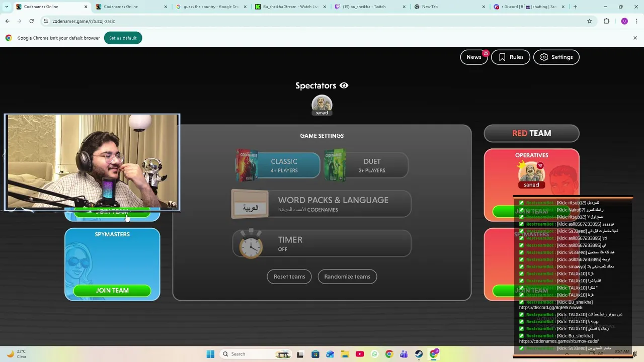Open the Chrome three-dot menu
Screen dimensions: 644x362
[x=637, y=21]
